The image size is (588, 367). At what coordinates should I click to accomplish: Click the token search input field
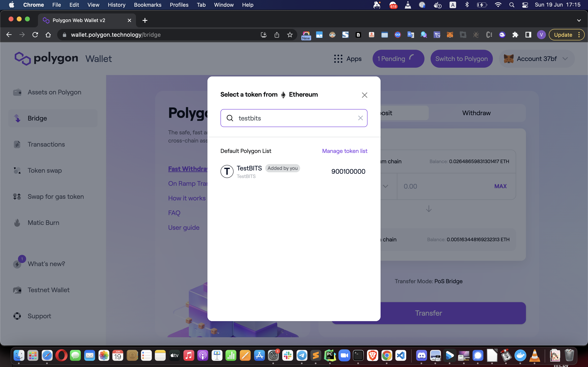pos(294,118)
